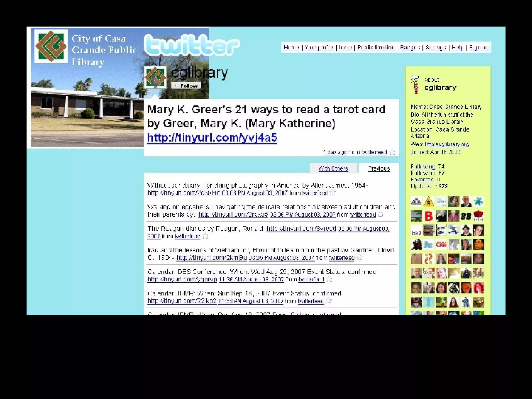Toggle favorite star on Reagan diaries tweet
This screenshot has width=532, height=399.
205,236
